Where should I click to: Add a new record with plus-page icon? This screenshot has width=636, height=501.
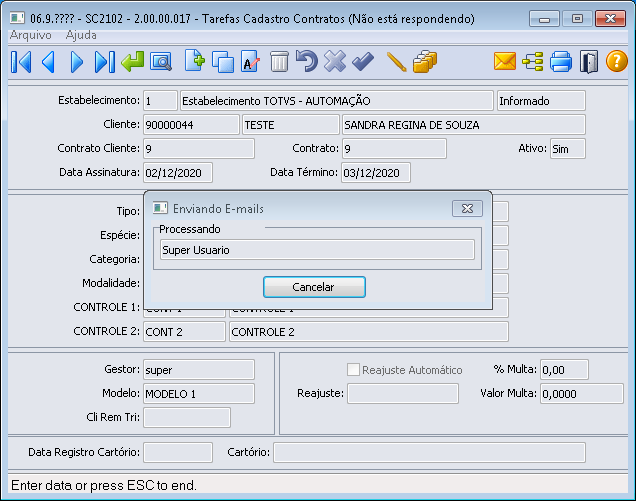pyautogui.click(x=195, y=61)
